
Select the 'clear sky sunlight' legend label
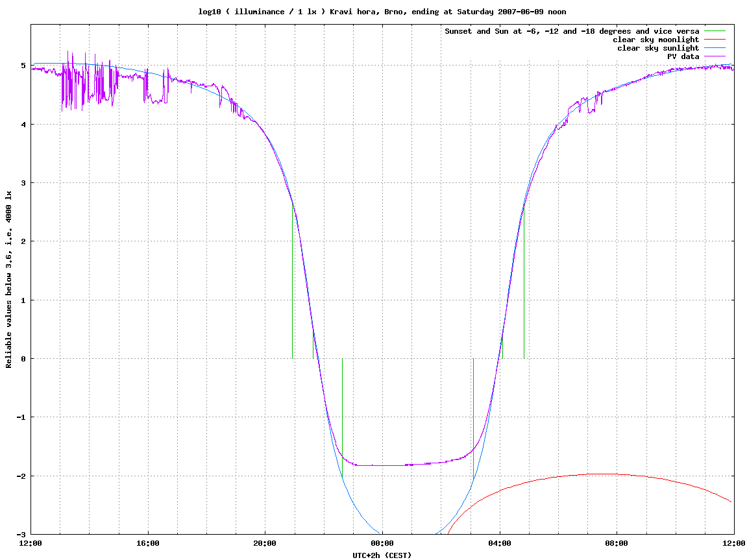pos(658,48)
